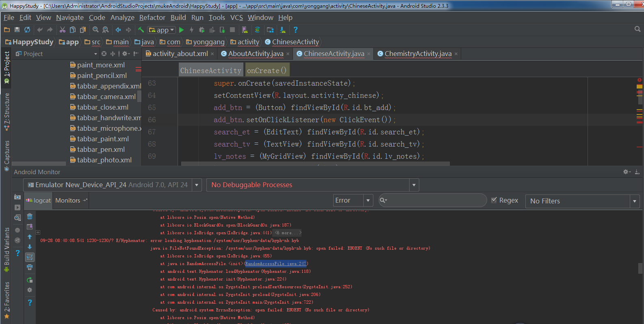Switch to the activity_about.xml tab
Screen dimensions: 644x324
click(x=180, y=54)
